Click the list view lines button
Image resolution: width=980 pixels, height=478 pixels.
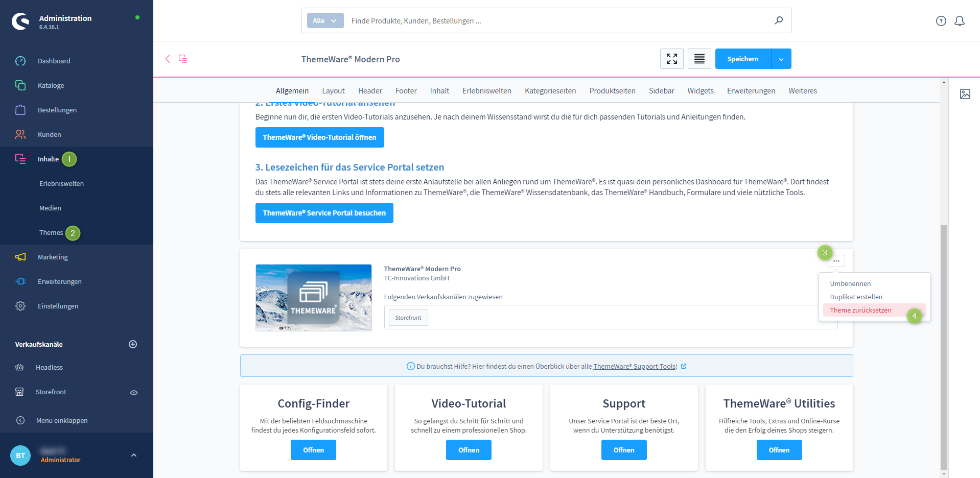click(x=699, y=59)
